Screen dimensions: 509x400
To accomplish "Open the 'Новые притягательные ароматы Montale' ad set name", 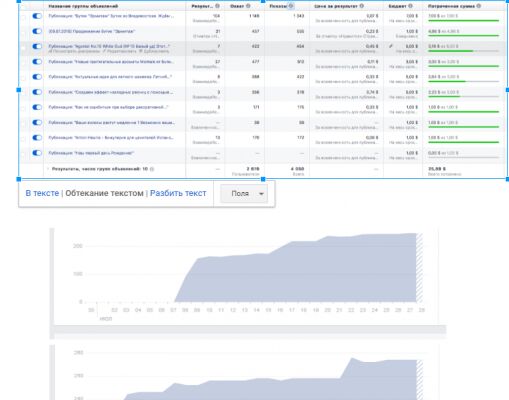I will [111, 62].
